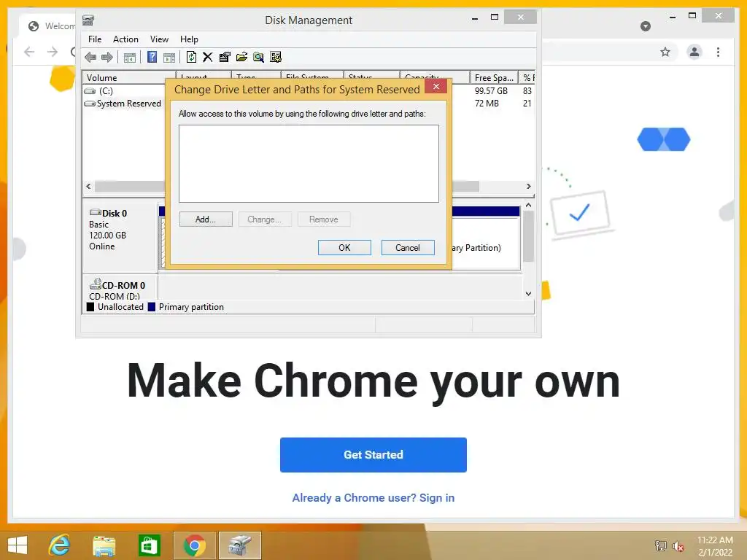Open the Windows Store taskbar icon
This screenshot has height=560, width=747.
pyautogui.click(x=149, y=545)
